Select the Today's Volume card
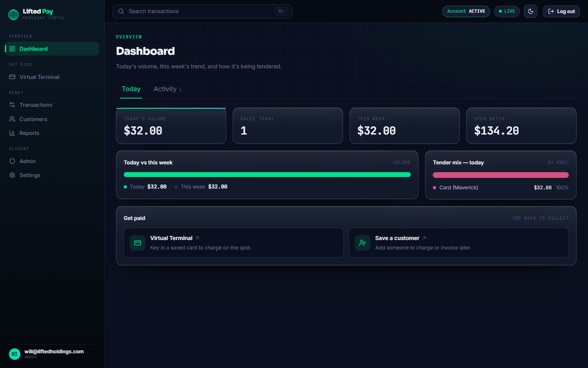This screenshot has height=368, width=588. [x=171, y=126]
